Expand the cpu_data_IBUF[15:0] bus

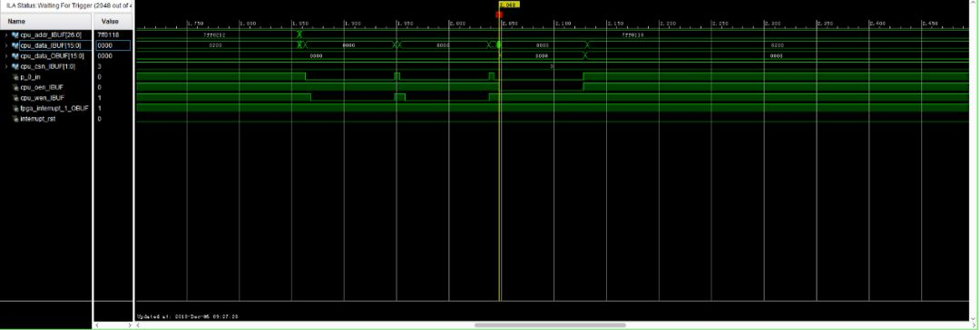[6, 45]
